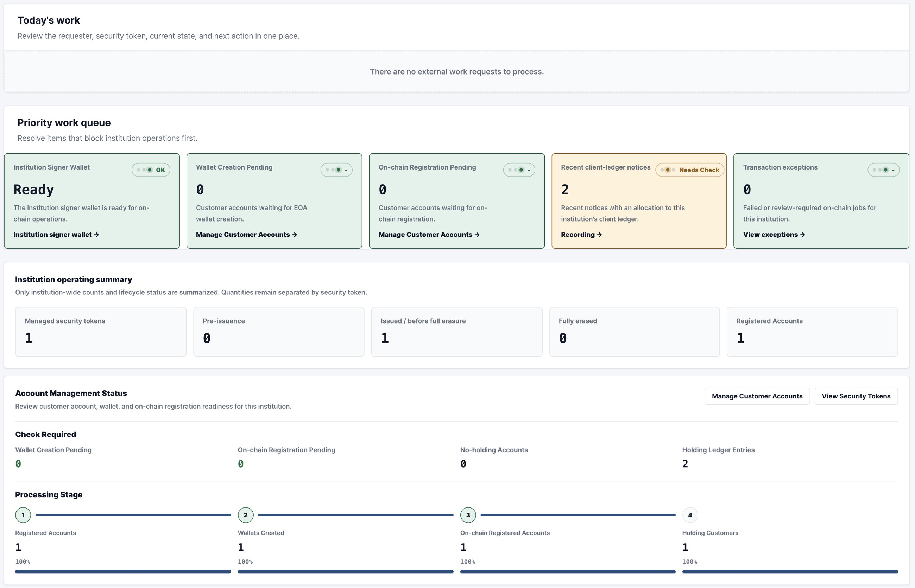The width and height of the screenshot is (915, 588).
Task: Click the status indicator on Wallet Creation Pending card
Action: coord(336,170)
